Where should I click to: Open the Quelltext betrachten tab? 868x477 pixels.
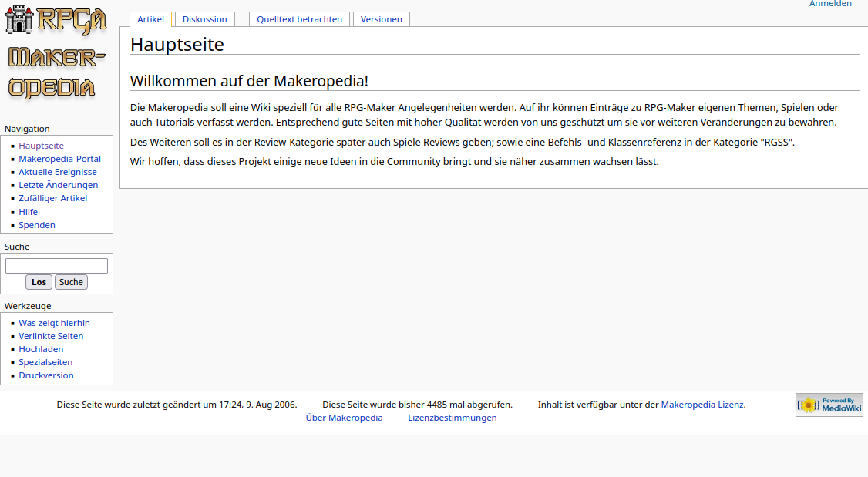pyautogui.click(x=299, y=19)
